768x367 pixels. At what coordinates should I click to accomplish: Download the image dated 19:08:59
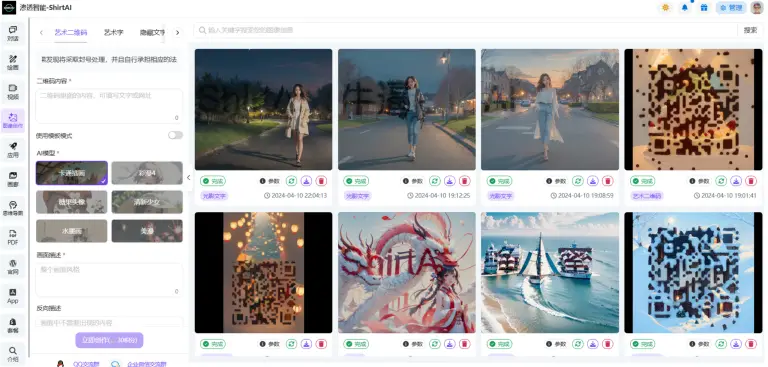(593, 181)
